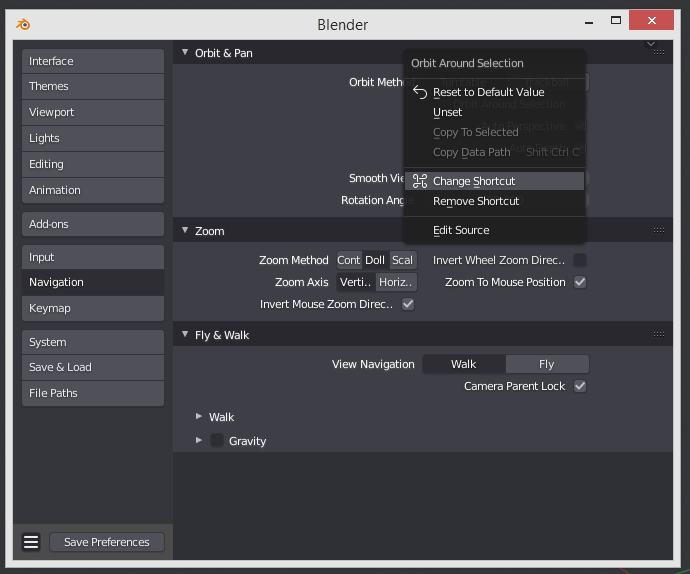Open the Lights preferences tab

tap(93, 138)
